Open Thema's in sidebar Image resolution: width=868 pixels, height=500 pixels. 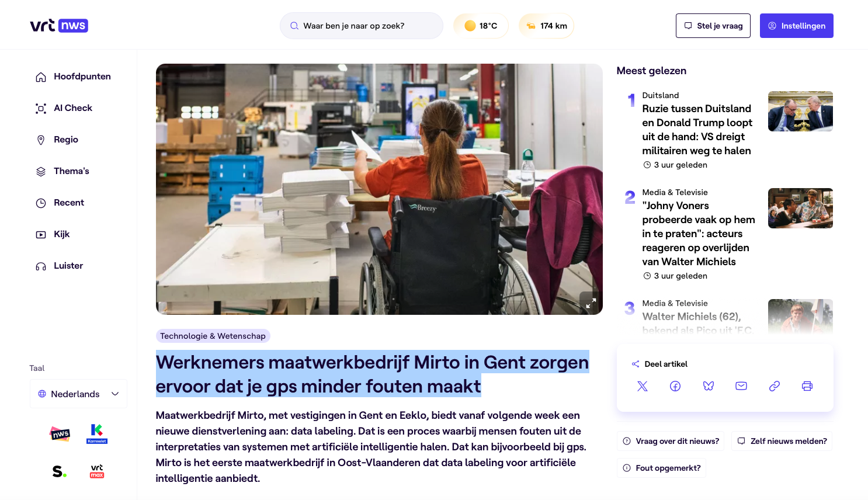pos(62,171)
